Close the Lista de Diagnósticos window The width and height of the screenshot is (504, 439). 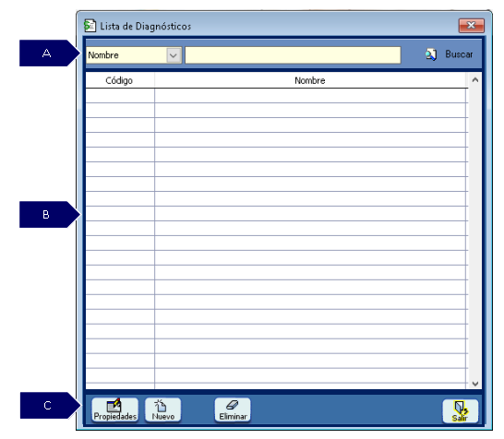point(471,26)
